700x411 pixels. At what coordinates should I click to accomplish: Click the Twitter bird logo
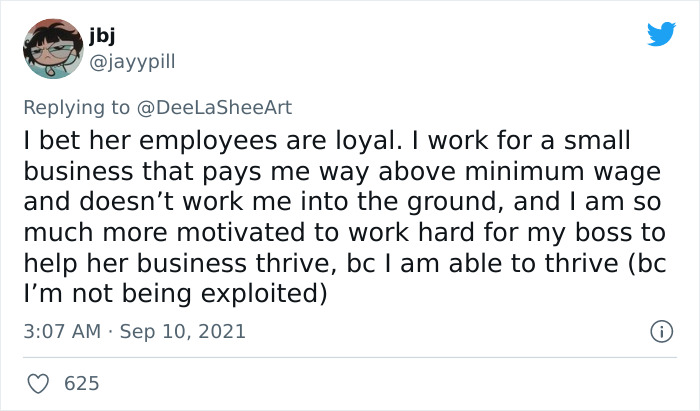pyautogui.click(x=661, y=34)
